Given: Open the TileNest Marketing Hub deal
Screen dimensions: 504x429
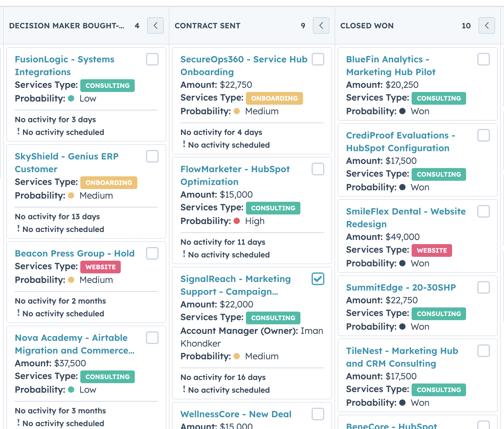Looking at the screenshot, I should click(x=402, y=357).
